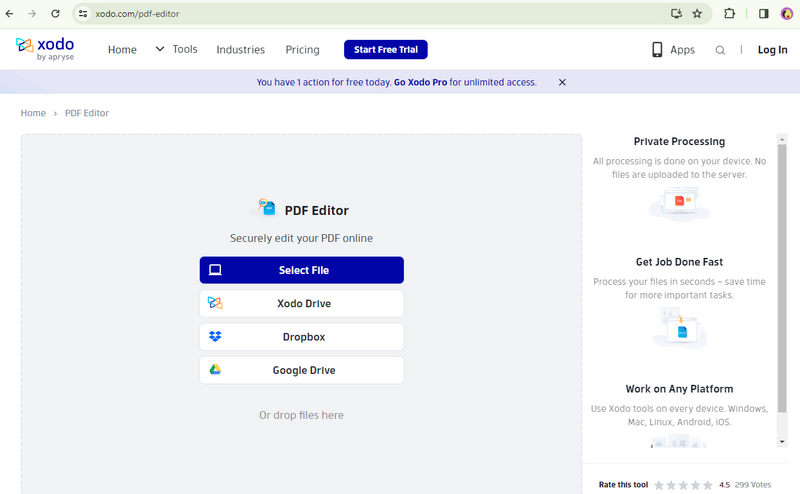Click the install app icon in address bar

(676, 14)
